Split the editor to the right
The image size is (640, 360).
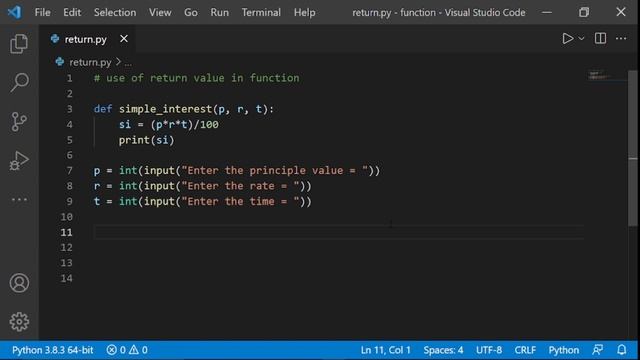coord(600,38)
